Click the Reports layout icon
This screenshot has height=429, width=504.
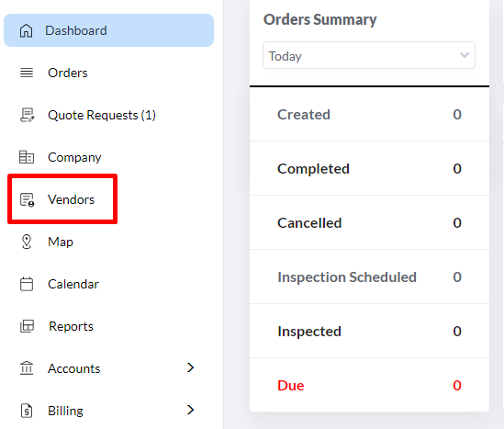tap(27, 326)
